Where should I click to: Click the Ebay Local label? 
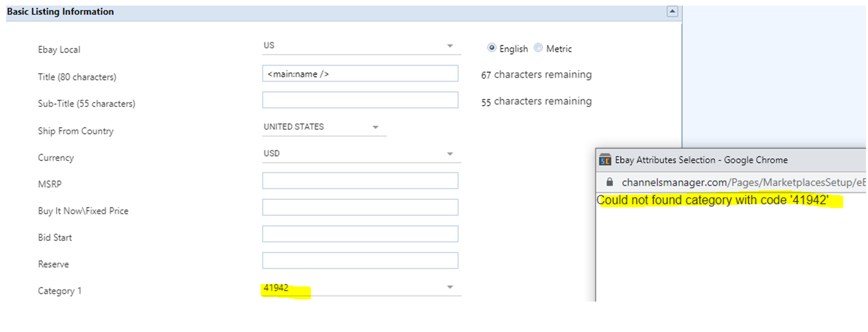[x=59, y=50]
